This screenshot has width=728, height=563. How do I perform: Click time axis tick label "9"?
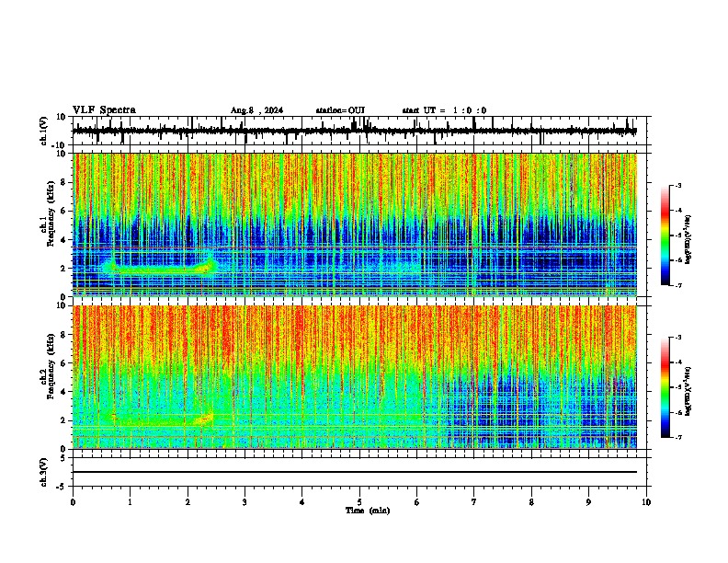coord(588,502)
